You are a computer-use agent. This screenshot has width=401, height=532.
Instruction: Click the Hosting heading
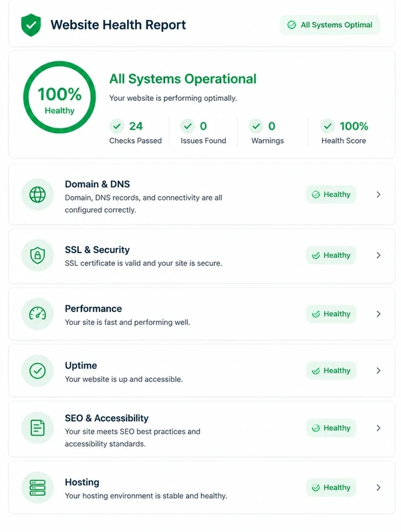coord(82,482)
